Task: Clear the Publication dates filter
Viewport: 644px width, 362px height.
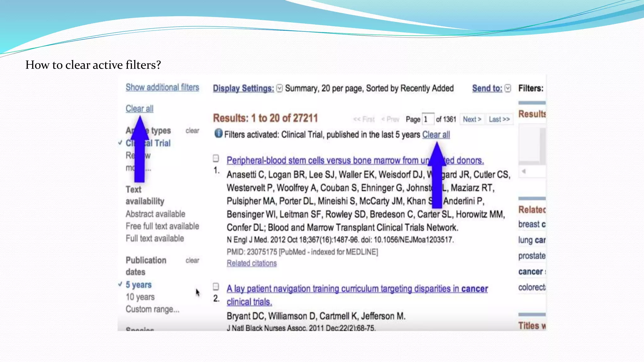Action: (192, 261)
